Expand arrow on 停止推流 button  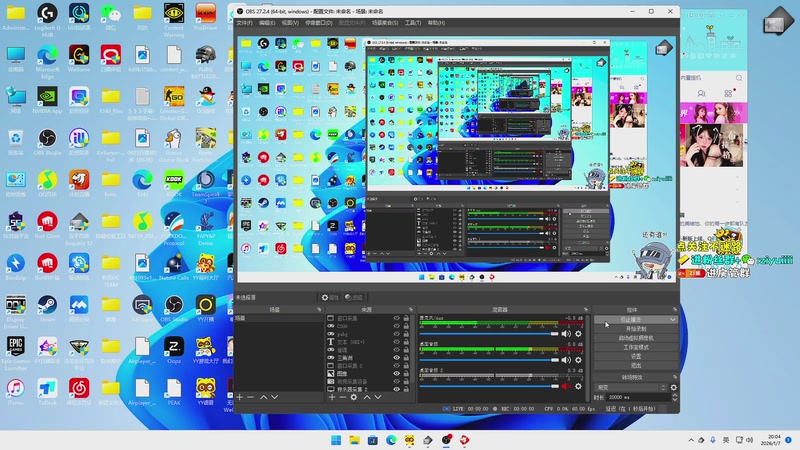(672, 319)
